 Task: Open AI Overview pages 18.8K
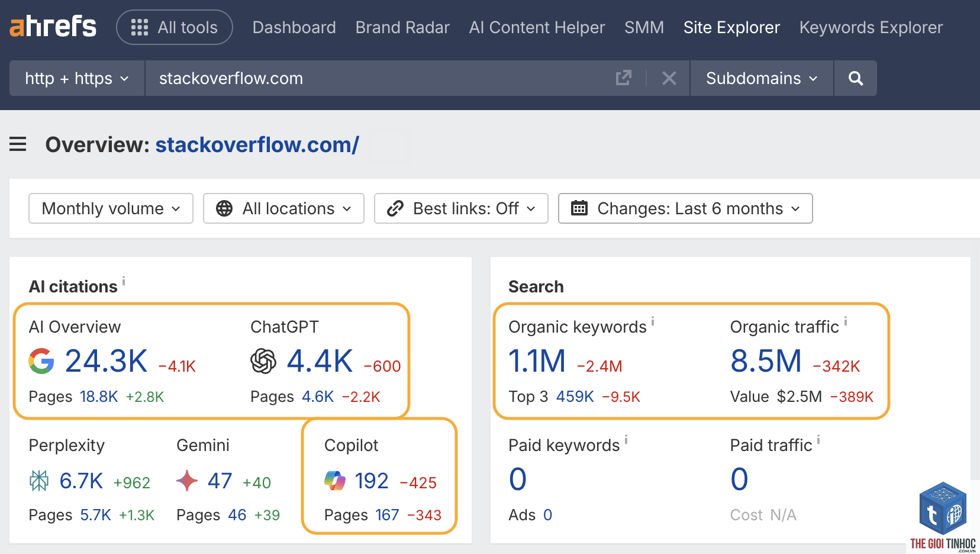[99, 397]
